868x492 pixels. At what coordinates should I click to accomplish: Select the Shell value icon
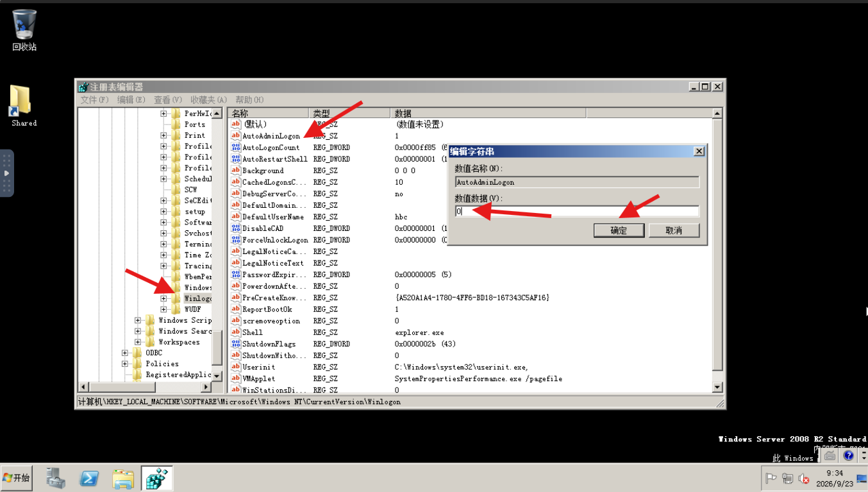coord(236,332)
